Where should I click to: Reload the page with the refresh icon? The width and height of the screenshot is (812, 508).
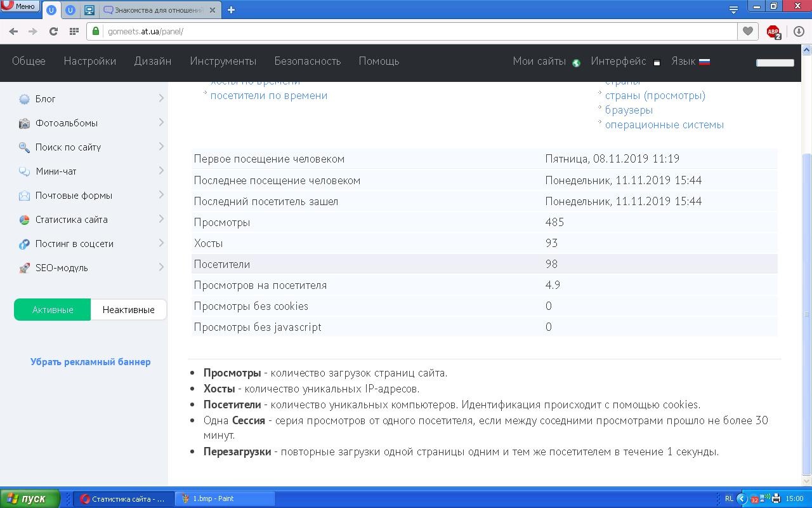[x=53, y=31]
